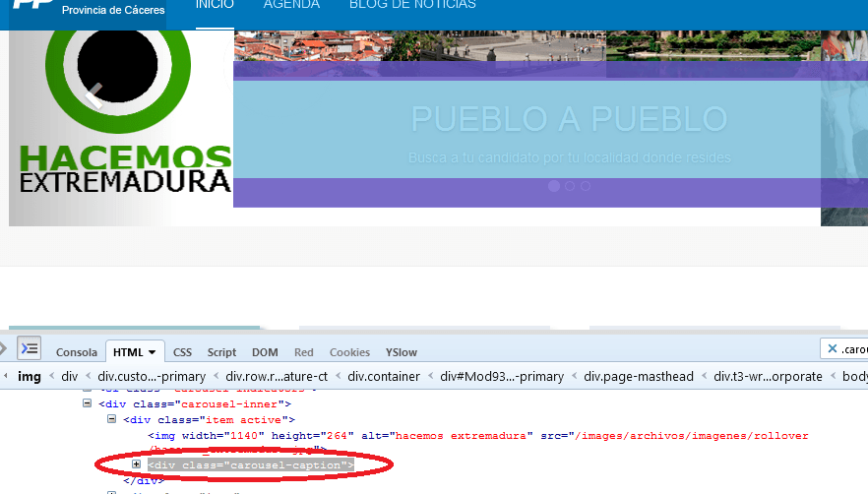The width and height of the screenshot is (868, 494).
Task: Click the alt "hacemos extremadura" attribute value
Action: pyautogui.click(x=461, y=436)
